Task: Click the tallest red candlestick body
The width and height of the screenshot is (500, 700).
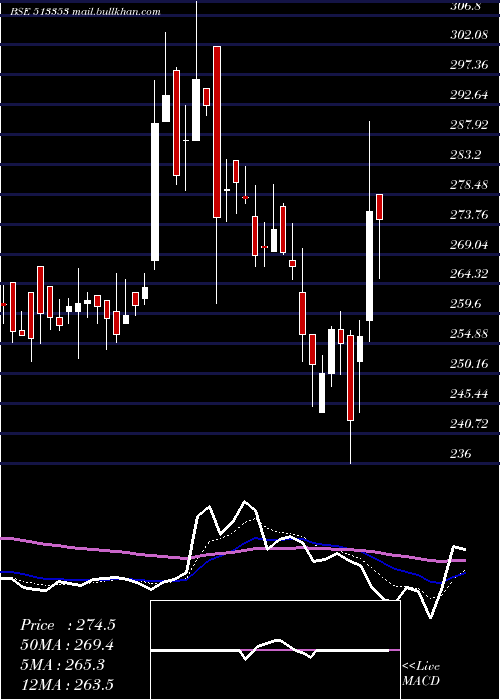Action: tap(217, 132)
